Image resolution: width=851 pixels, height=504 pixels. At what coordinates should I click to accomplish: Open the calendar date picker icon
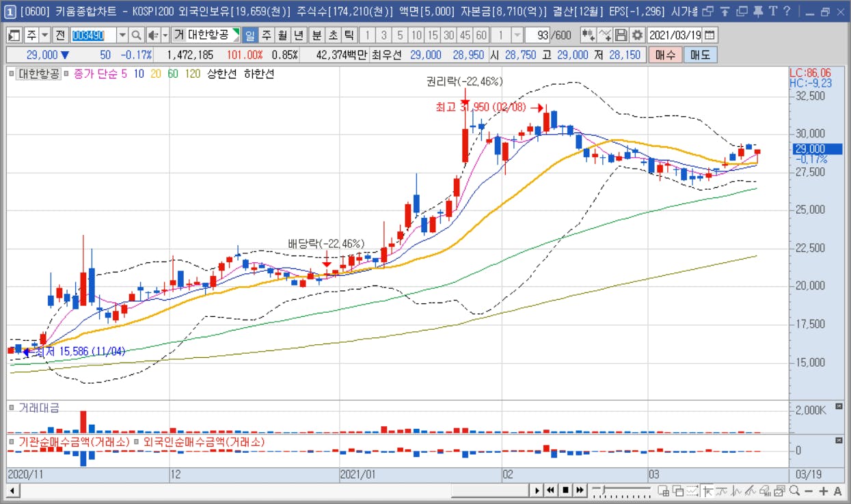click(x=710, y=35)
